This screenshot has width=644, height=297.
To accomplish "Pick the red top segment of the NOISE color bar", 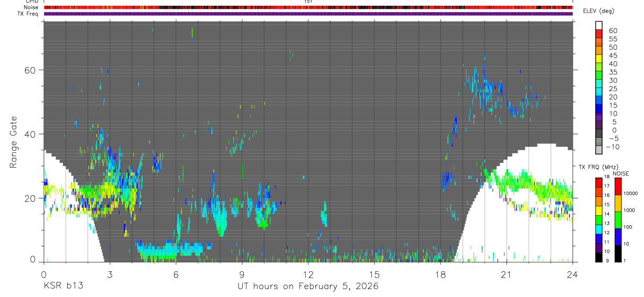I will pyautogui.click(x=618, y=186).
